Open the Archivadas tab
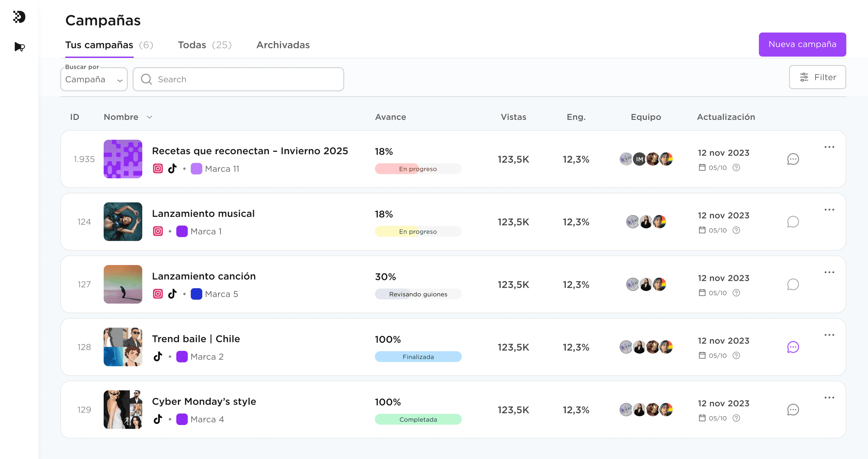This screenshot has width=868, height=459. tap(283, 45)
